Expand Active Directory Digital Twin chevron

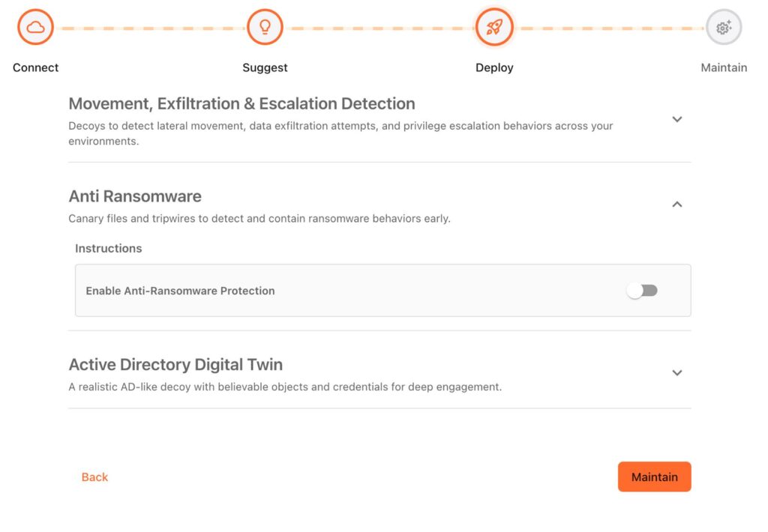tap(676, 372)
